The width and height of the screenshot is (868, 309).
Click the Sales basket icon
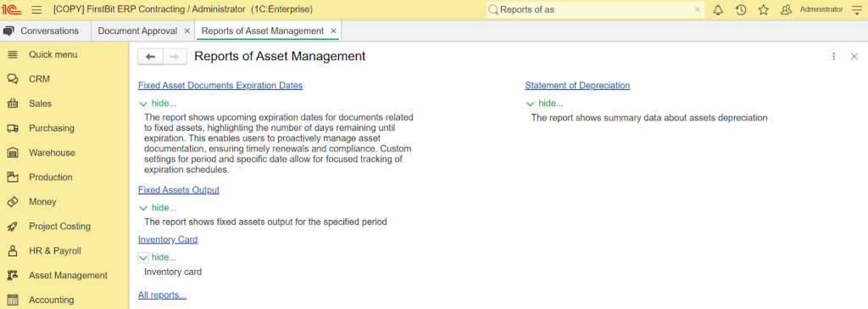13,104
